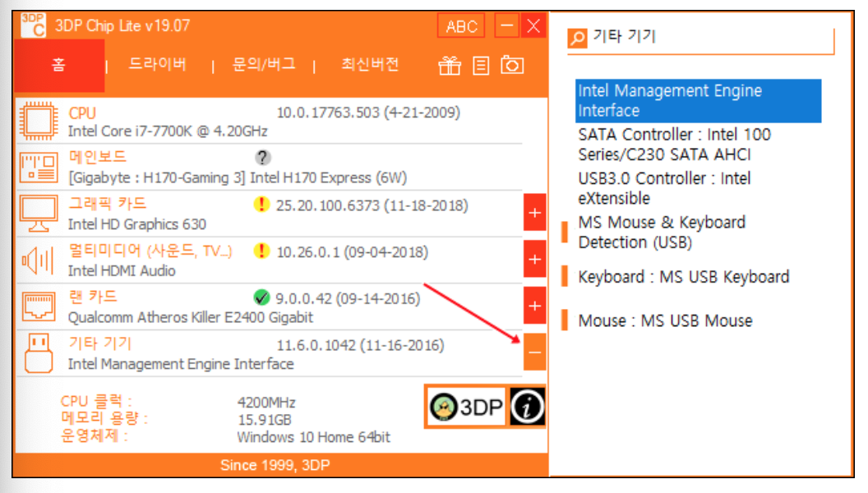This screenshot has width=868, height=493.
Task: Close the 3DP Chip Lite window
Action: (x=533, y=25)
